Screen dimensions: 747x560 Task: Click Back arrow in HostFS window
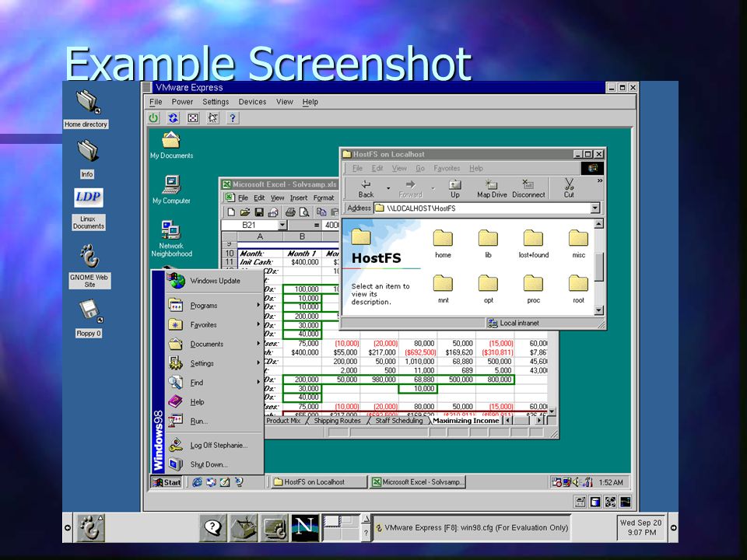366,188
